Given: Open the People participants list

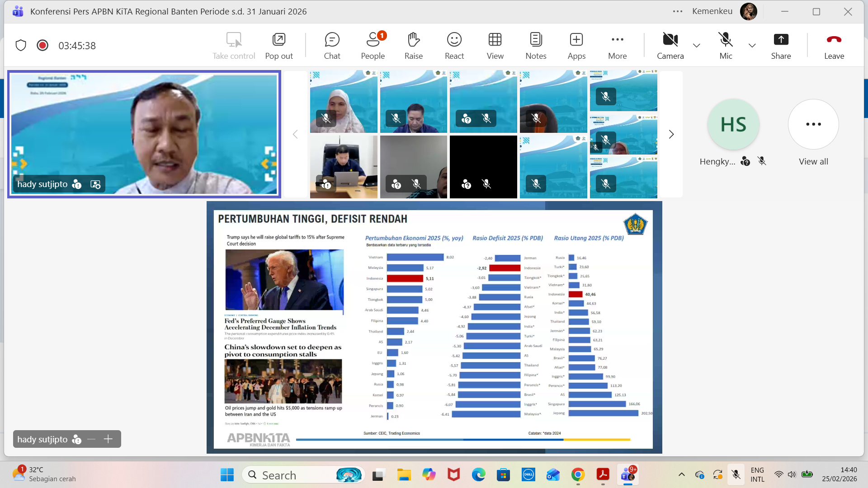Looking at the screenshot, I should [x=373, y=45].
